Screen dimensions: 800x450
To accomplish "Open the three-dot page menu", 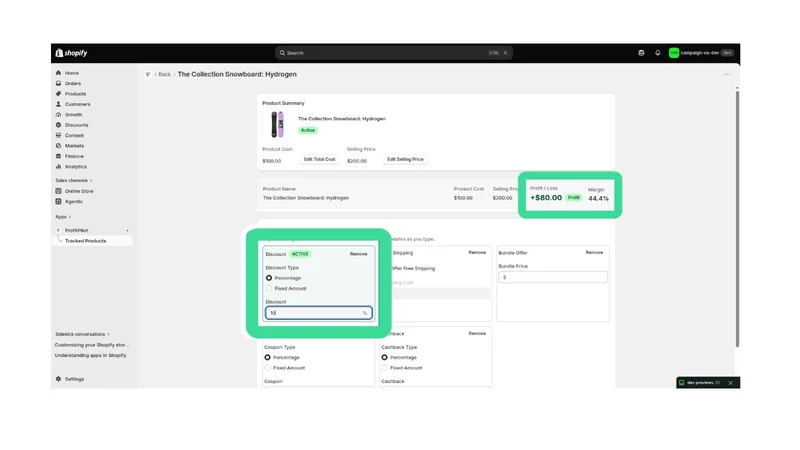I will pos(728,74).
